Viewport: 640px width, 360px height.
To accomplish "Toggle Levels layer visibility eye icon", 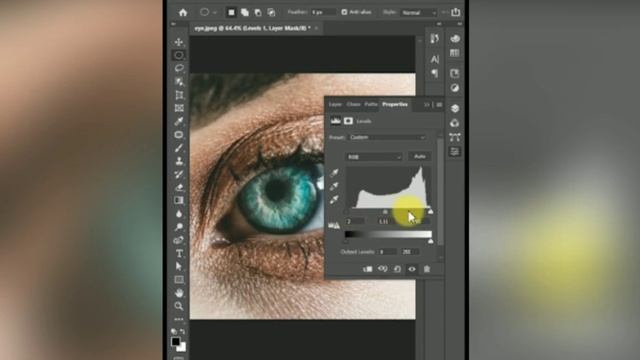I will pyautogui.click(x=412, y=269).
